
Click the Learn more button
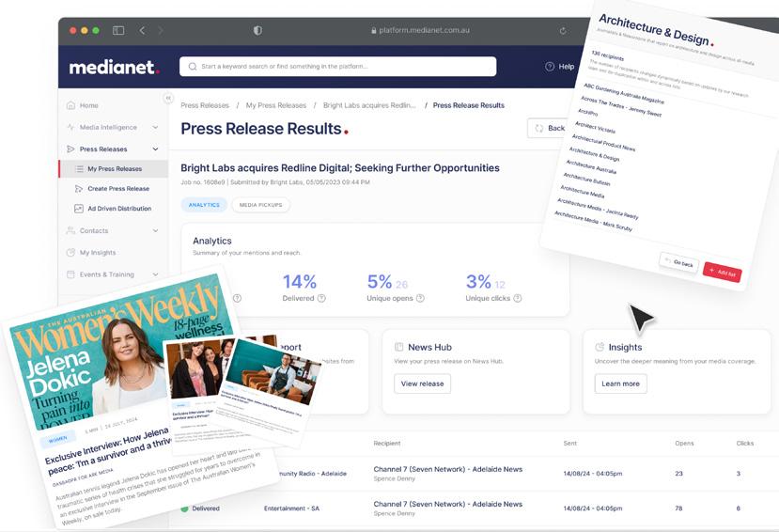click(620, 383)
